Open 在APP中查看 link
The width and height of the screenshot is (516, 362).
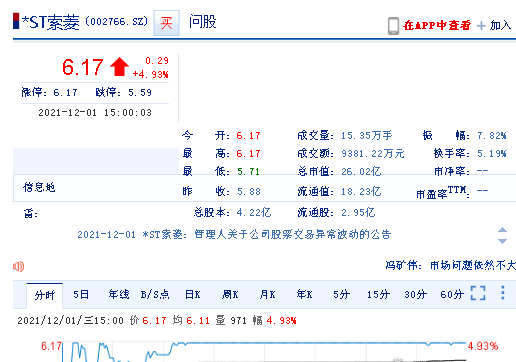[x=437, y=25]
